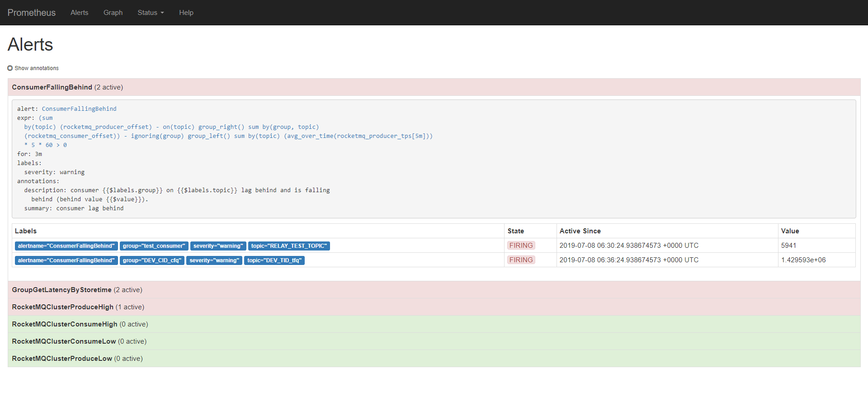Click the value 1.429593e+06
The width and height of the screenshot is (868, 416).
tap(803, 260)
